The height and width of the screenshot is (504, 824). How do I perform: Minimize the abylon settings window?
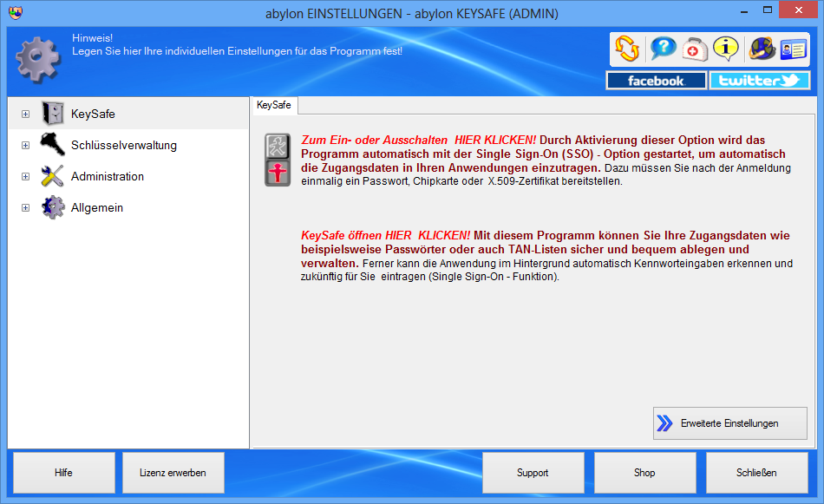(744, 10)
